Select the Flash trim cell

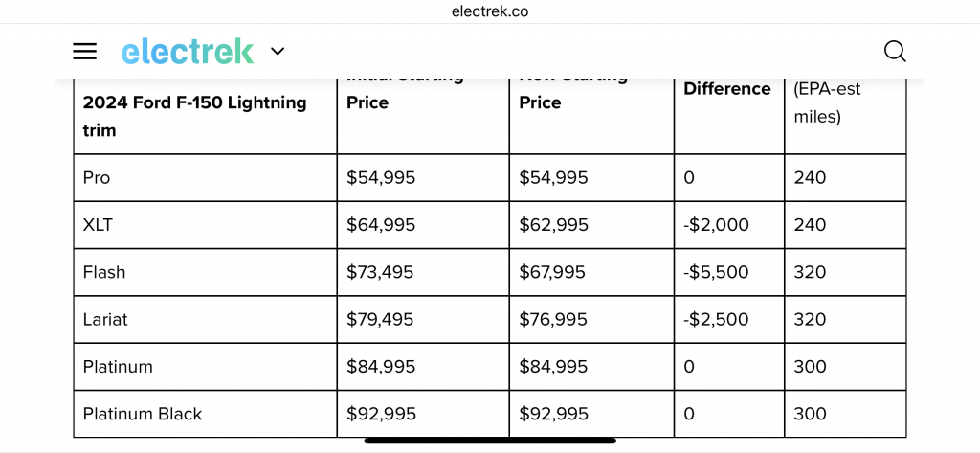coord(205,272)
